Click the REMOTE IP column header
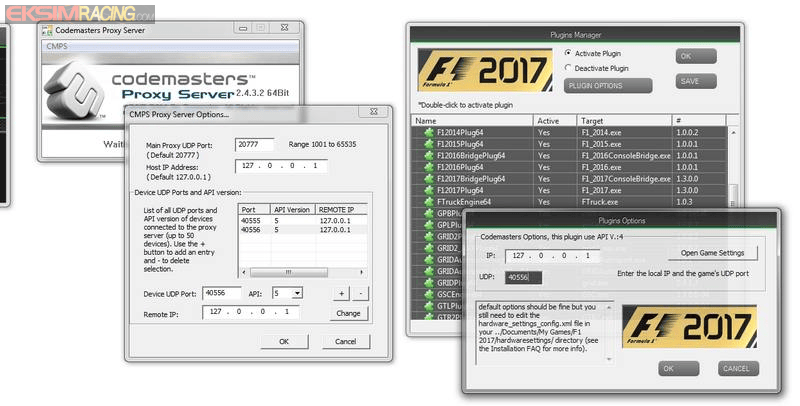Image resolution: width=800 pixels, height=406 pixels. click(x=341, y=210)
